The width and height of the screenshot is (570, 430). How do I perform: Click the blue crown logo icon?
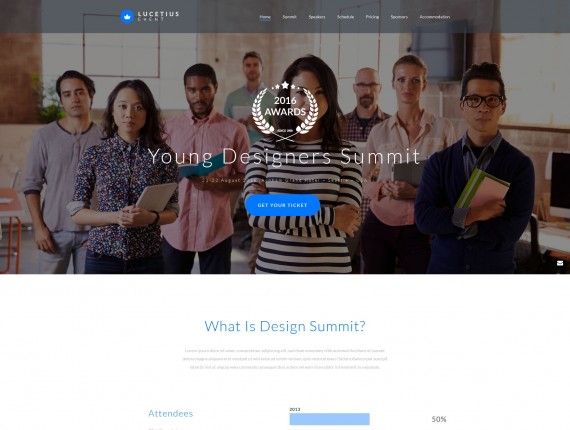point(127,16)
